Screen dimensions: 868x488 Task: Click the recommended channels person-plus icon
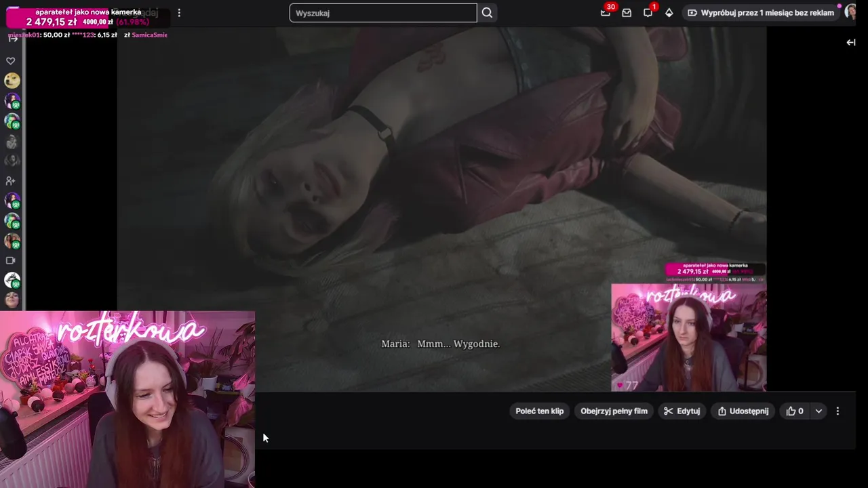click(10, 181)
